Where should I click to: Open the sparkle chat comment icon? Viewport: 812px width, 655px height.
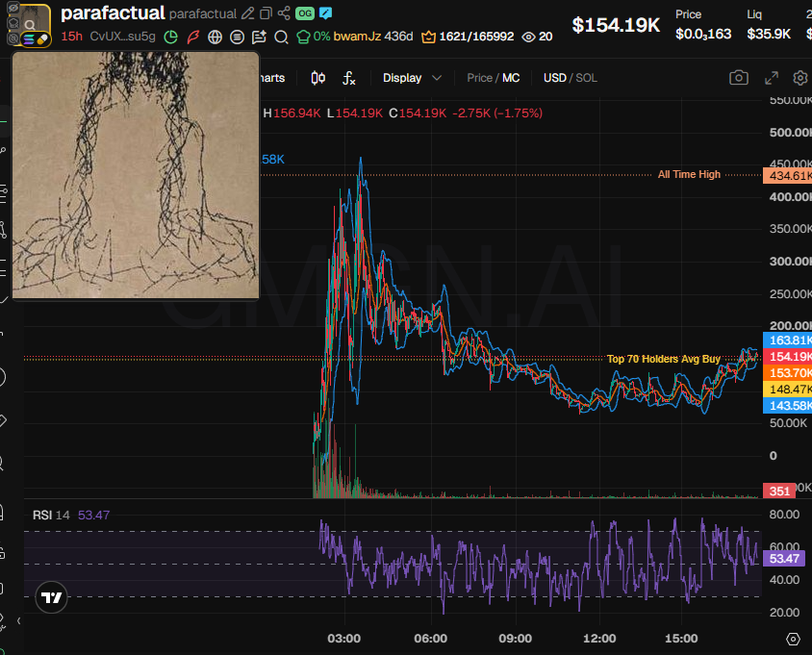(259, 37)
